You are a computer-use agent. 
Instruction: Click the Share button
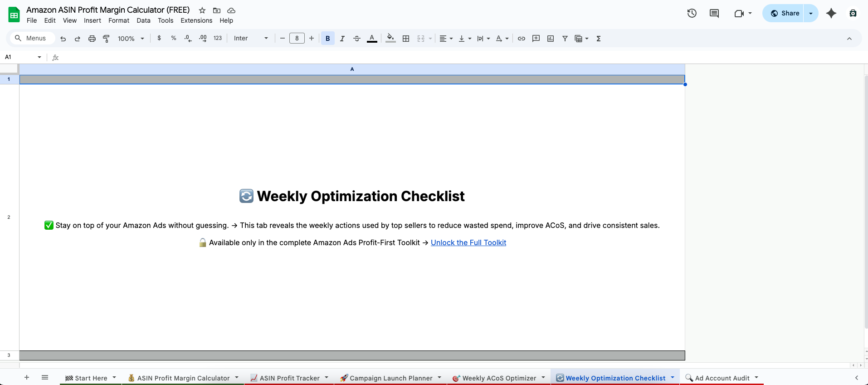pos(785,13)
